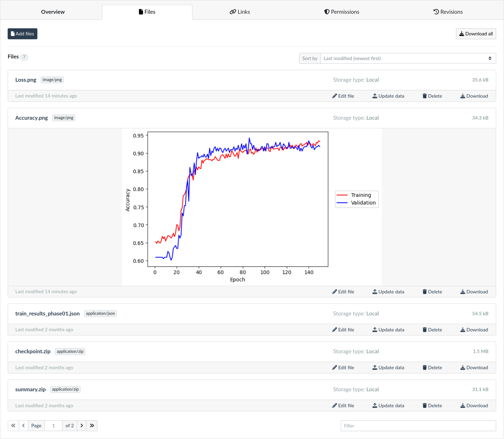Go to next page of files
Viewport: 504px width, 439px height.
(82, 425)
